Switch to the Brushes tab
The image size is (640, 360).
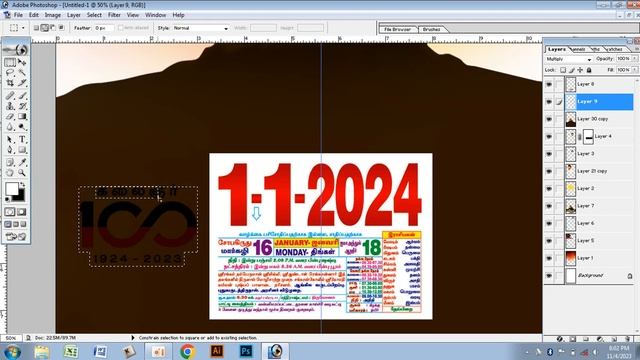[x=431, y=29]
